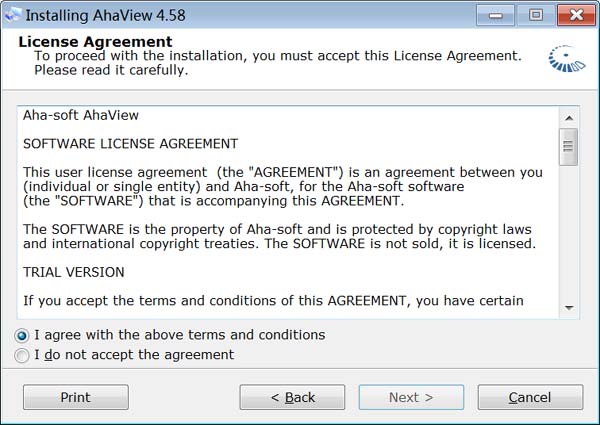Image resolution: width=600 pixels, height=425 pixels.
Task: Maximize the installer window
Action: (535, 15)
